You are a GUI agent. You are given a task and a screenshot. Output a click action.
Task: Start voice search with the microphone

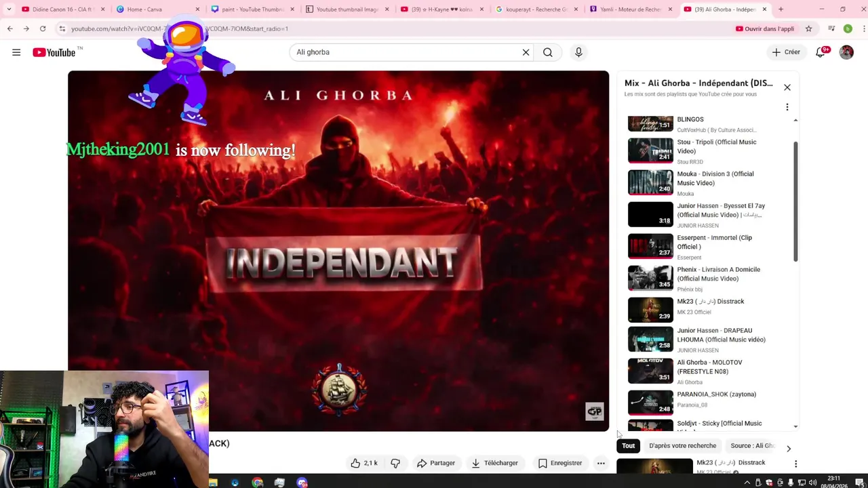(x=578, y=52)
